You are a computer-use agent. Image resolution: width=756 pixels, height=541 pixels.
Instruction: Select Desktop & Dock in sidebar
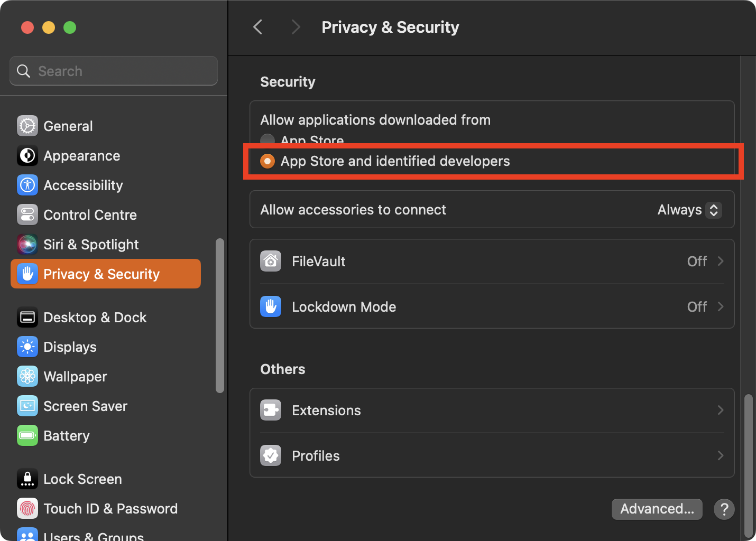click(106, 317)
